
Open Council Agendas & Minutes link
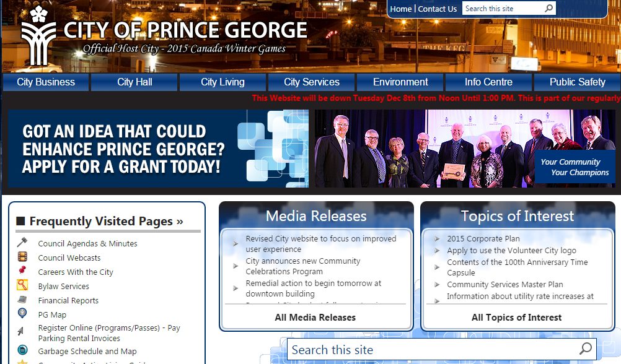tap(87, 243)
